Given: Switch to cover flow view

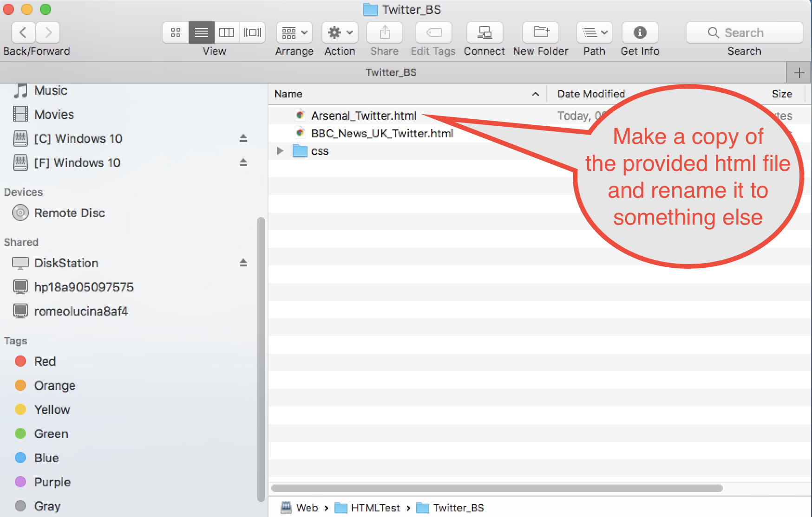Looking at the screenshot, I should point(252,32).
